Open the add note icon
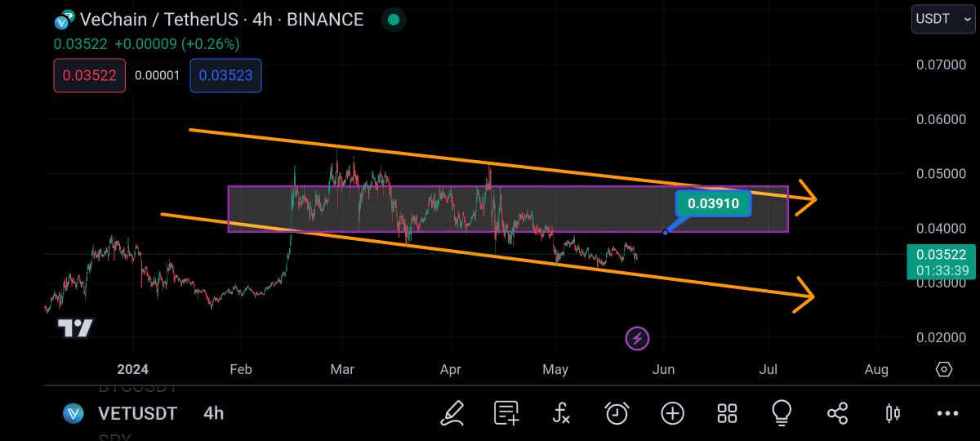 pos(506,413)
